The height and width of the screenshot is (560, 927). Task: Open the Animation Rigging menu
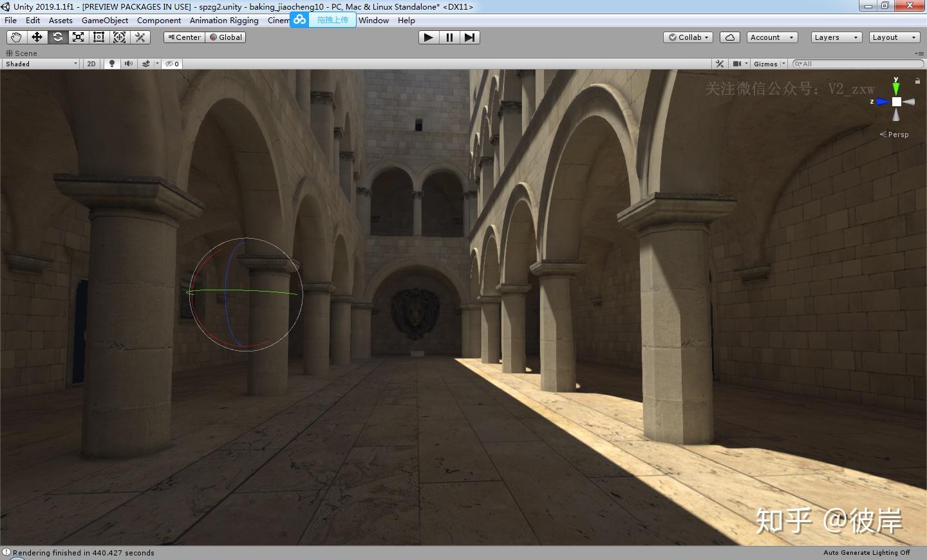(224, 20)
